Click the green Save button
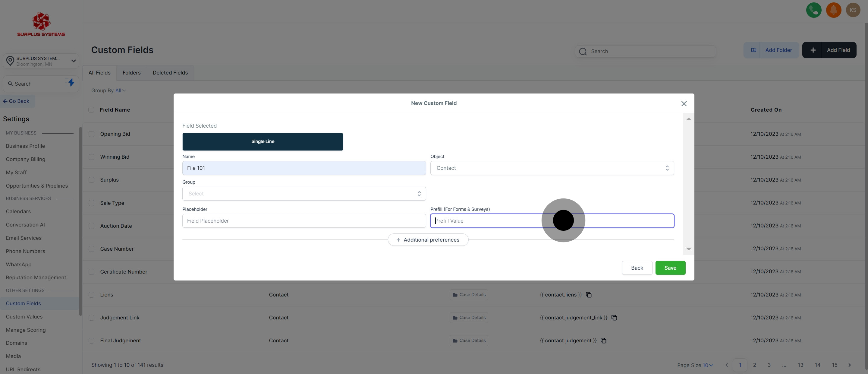868x374 pixels. [x=670, y=268]
